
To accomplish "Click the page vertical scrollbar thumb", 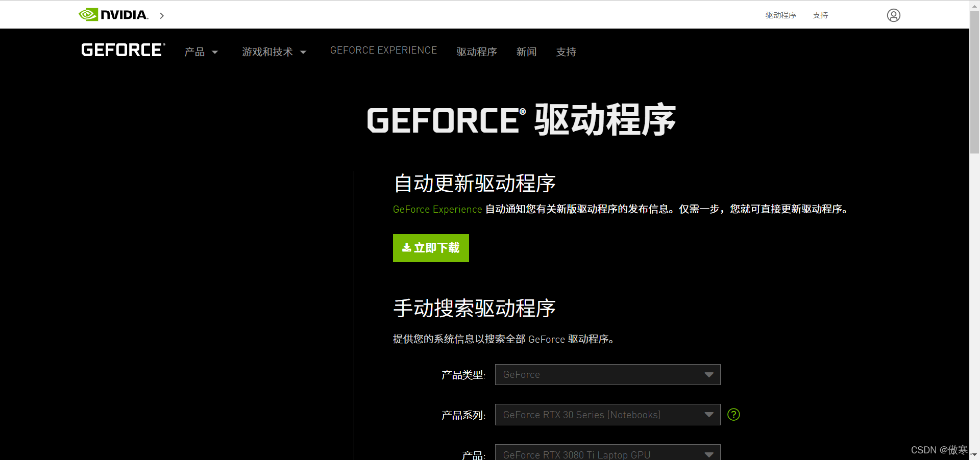I will [974, 82].
